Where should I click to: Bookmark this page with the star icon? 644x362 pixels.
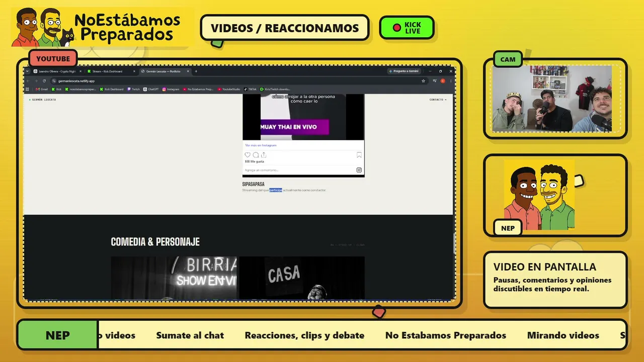(x=424, y=80)
